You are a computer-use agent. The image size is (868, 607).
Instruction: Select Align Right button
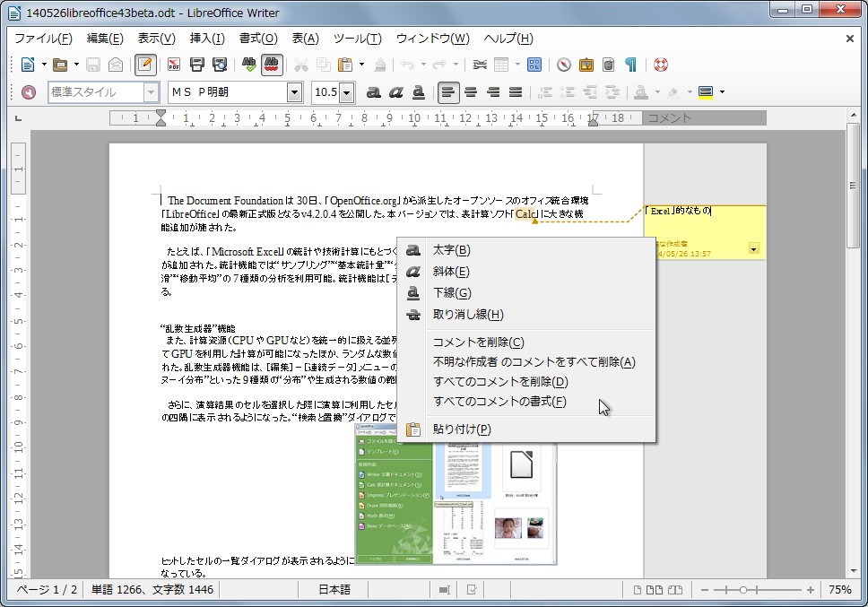tap(493, 92)
